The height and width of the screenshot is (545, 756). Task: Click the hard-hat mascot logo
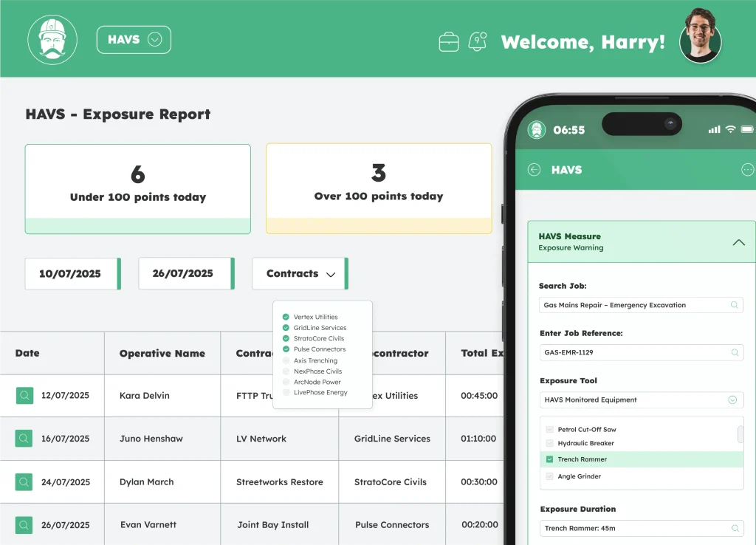point(52,40)
